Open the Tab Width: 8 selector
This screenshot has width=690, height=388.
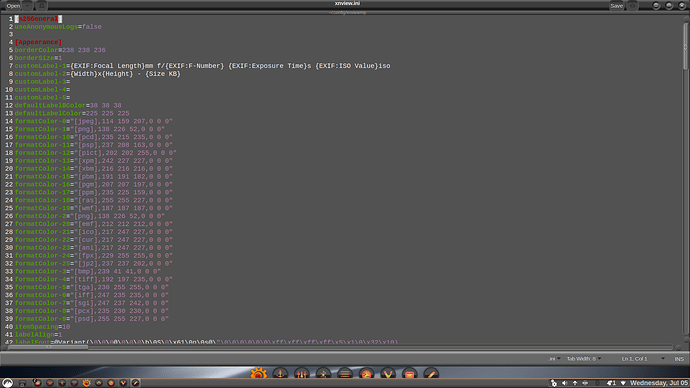pos(584,359)
